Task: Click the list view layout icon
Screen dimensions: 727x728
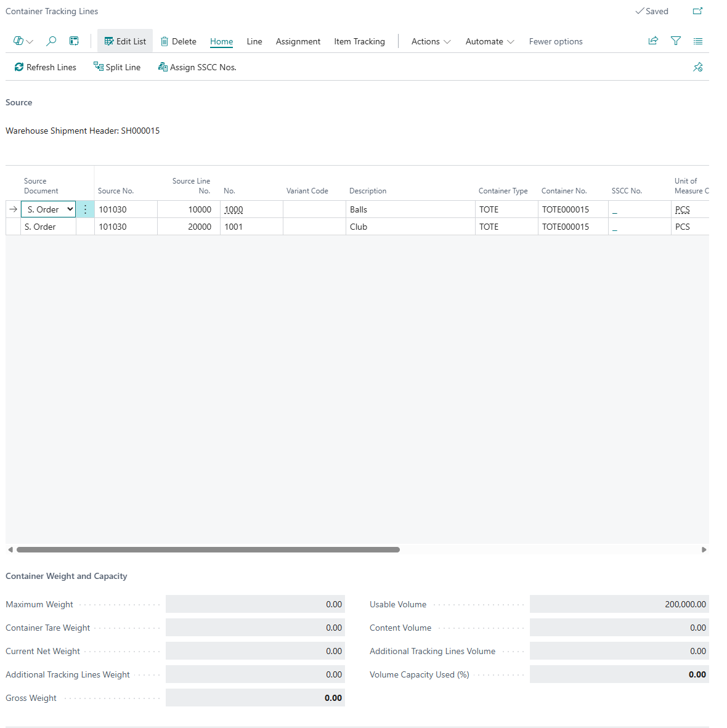Action: (697, 41)
